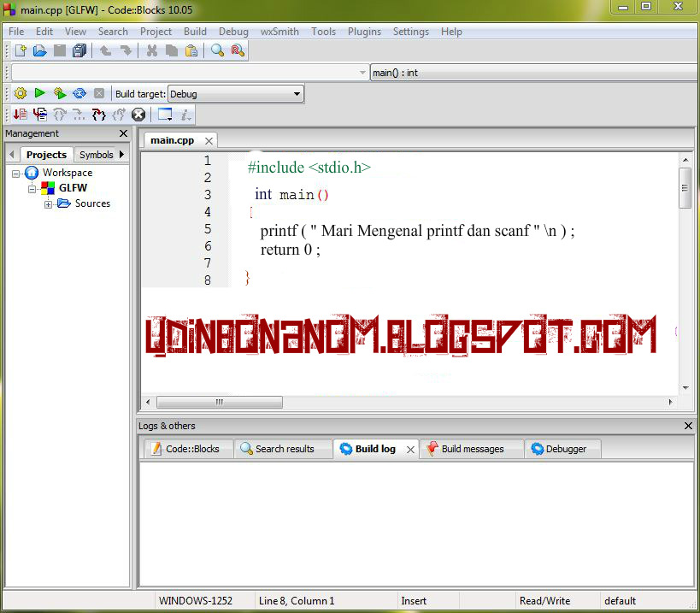The height and width of the screenshot is (613, 700).
Task: Click the Find icon on the toolbar
Action: point(216,50)
